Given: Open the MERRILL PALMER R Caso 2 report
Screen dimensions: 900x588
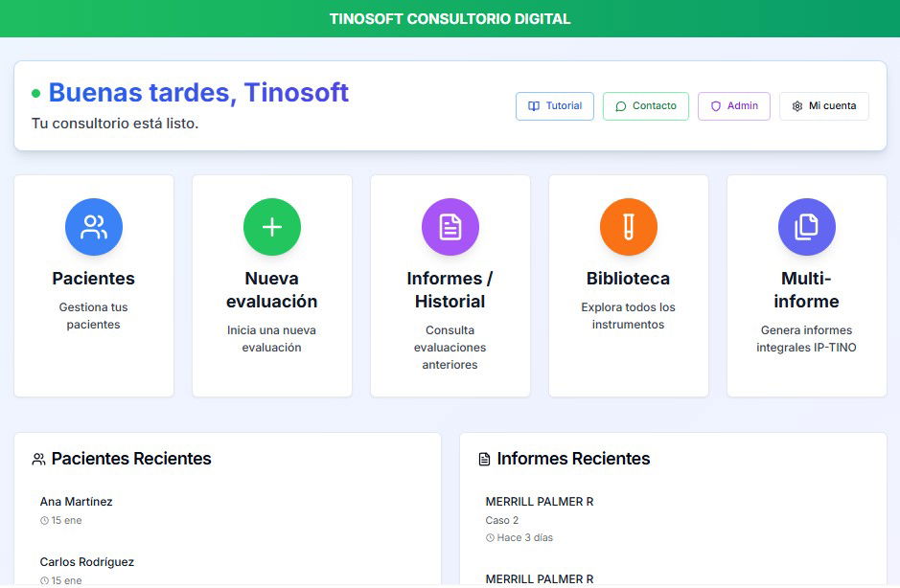Looking at the screenshot, I should [x=540, y=502].
